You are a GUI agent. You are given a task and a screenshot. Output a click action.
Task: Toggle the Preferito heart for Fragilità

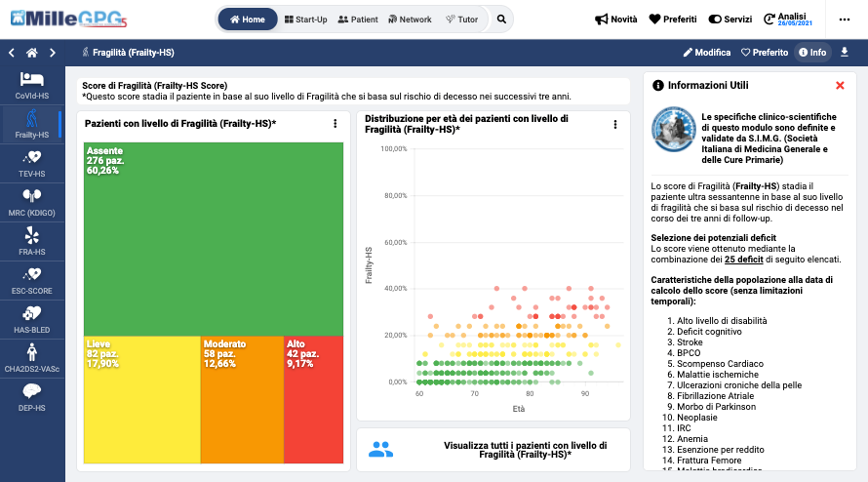765,52
